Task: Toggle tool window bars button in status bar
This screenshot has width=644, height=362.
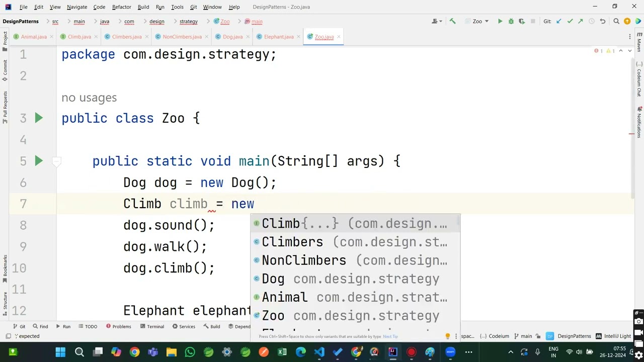Action: pos(8,336)
